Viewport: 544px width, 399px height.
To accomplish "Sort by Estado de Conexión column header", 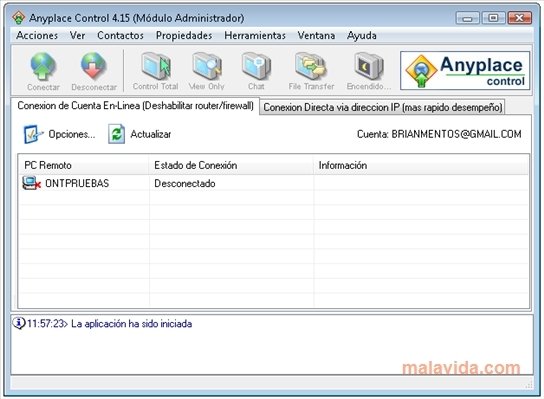I will point(231,165).
